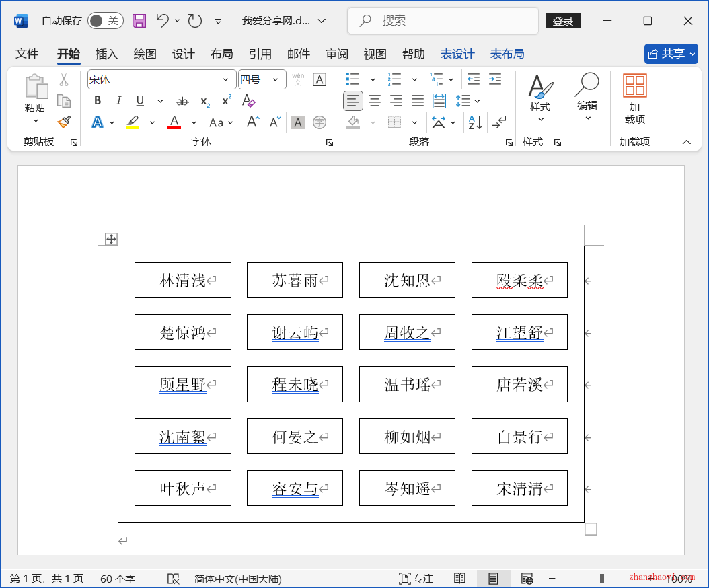Click the table move handle
The width and height of the screenshot is (709, 588).
[111, 239]
